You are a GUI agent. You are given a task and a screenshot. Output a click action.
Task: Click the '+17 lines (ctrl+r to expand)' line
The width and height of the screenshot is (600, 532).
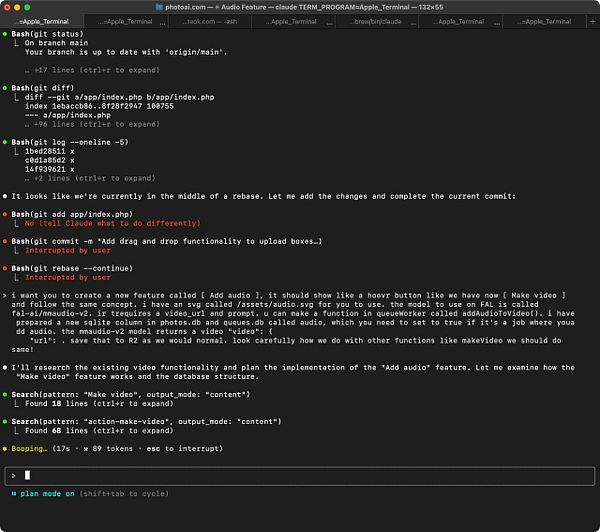tap(93, 70)
